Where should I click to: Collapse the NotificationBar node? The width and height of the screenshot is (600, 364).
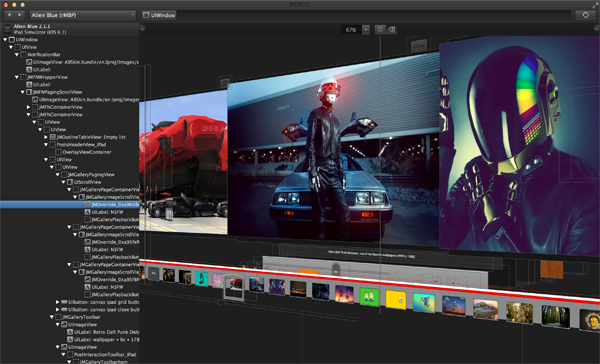pyautogui.click(x=17, y=55)
